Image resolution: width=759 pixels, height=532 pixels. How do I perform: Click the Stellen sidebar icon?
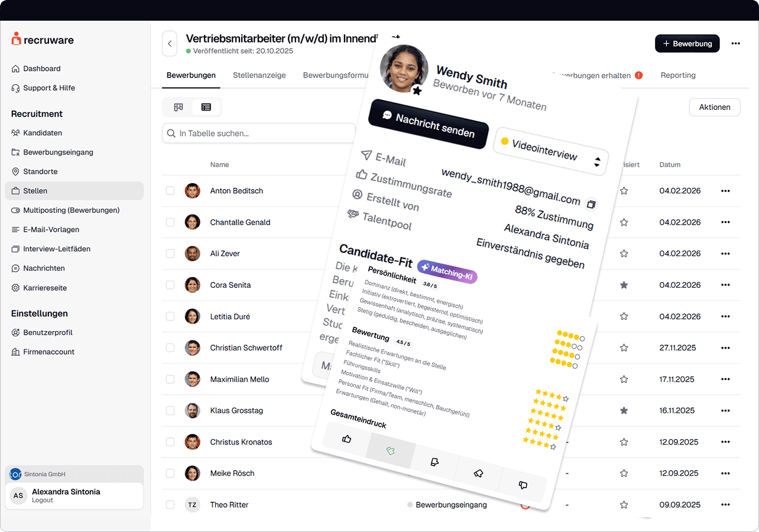pyautogui.click(x=16, y=191)
